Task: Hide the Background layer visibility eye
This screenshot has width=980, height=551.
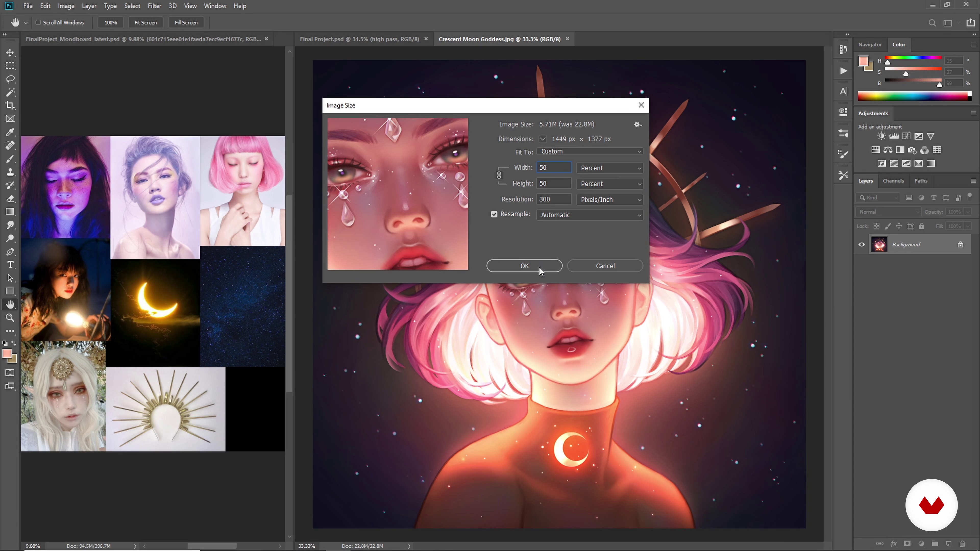Action: pos(862,245)
